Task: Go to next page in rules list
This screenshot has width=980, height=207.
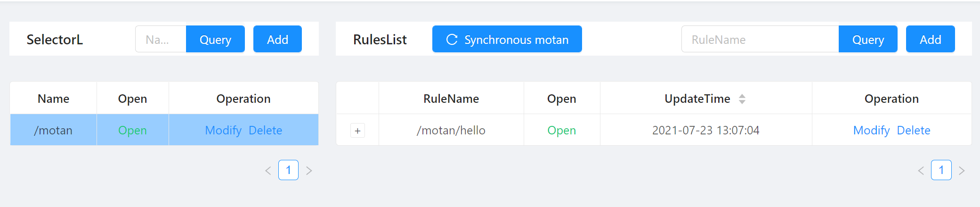Action: 962,171
